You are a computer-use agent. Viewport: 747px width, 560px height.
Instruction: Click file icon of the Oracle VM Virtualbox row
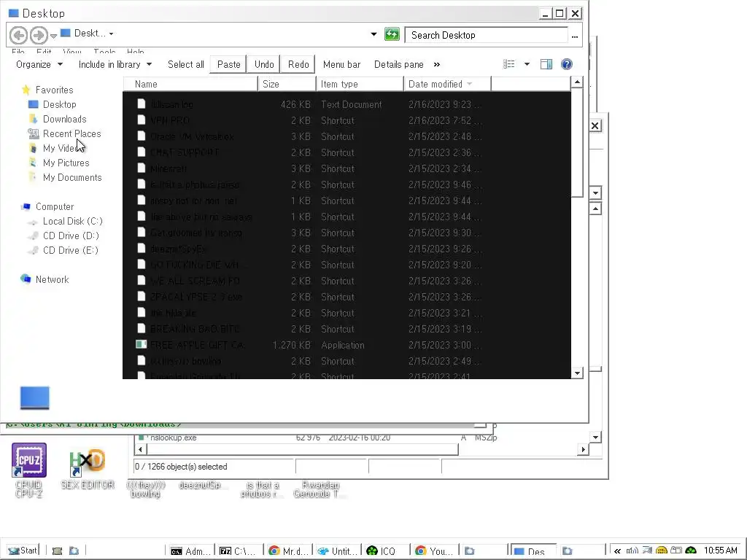tap(141, 136)
